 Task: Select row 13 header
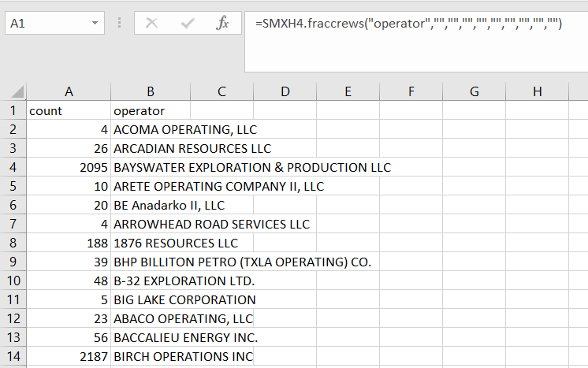[x=13, y=337]
